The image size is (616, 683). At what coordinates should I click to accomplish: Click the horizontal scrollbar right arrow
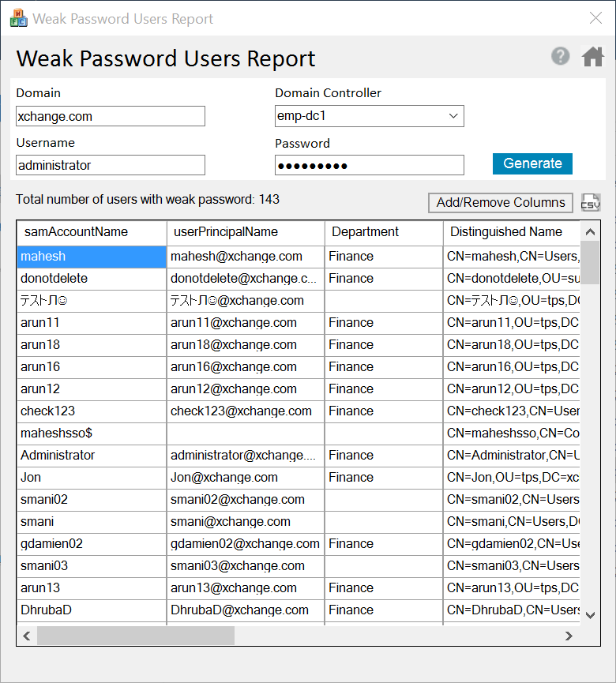click(569, 636)
